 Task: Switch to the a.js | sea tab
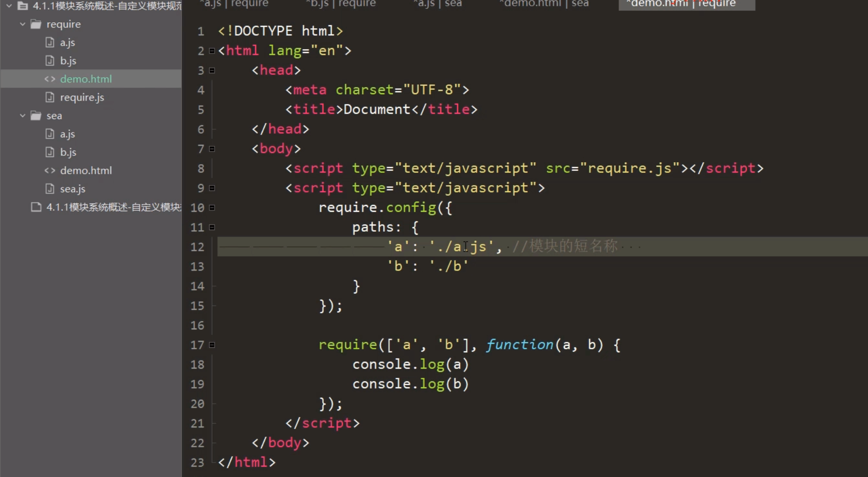point(437,4)
